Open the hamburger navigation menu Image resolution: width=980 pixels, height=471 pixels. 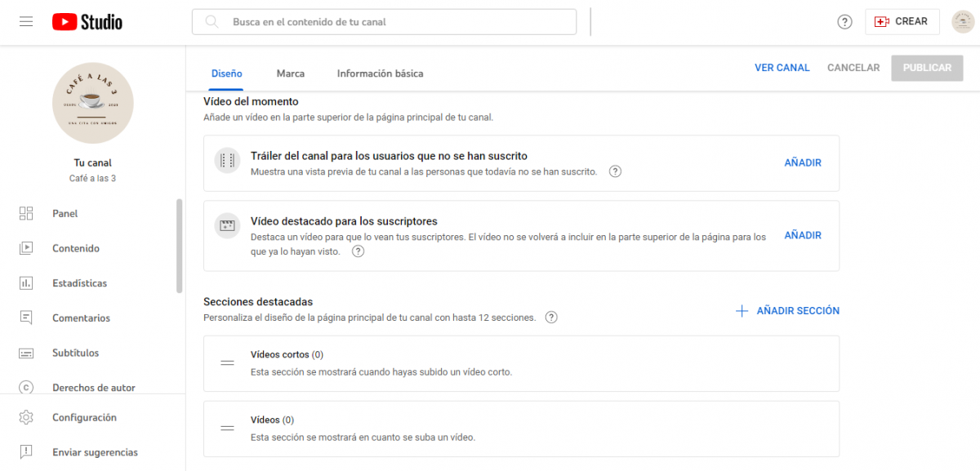pyautogui.click(x=26, y=22)
